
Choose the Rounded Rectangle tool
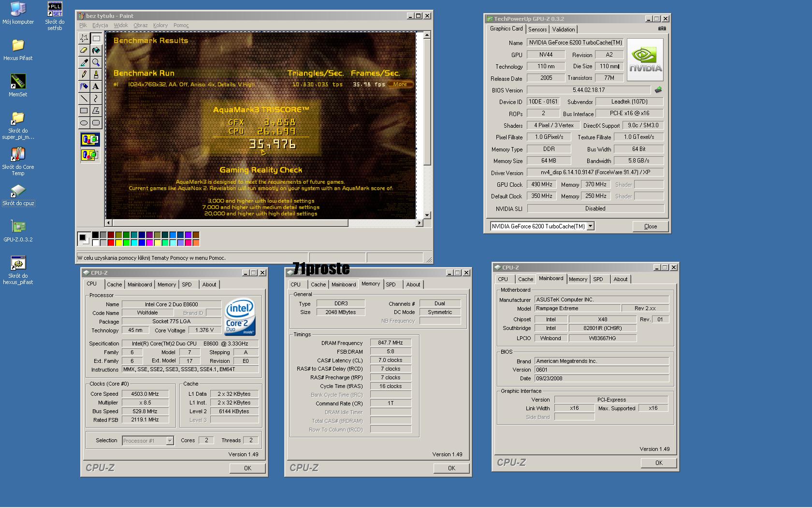pyautogui.click(x=96, y=122)
